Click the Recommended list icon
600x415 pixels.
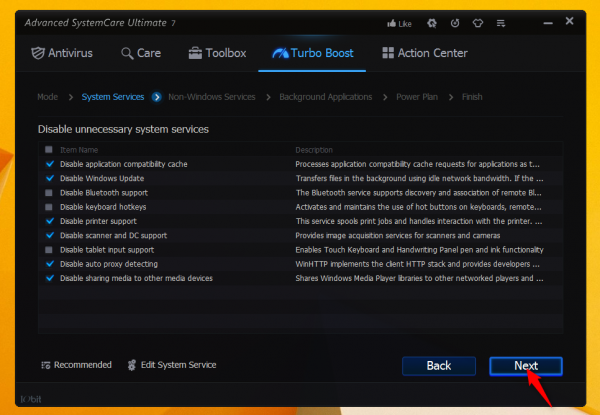(46, 365)
